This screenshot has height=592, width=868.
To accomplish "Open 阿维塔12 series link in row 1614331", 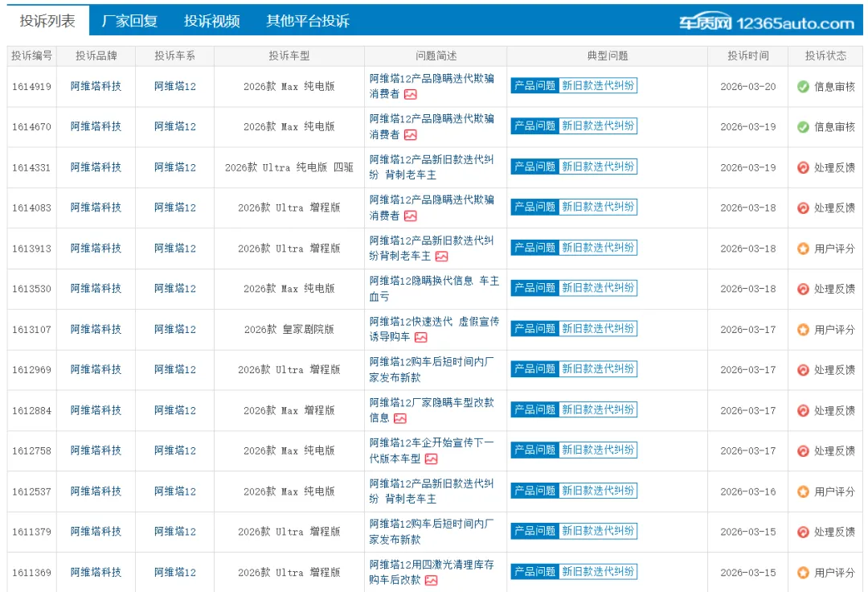I will coord(175,167).
